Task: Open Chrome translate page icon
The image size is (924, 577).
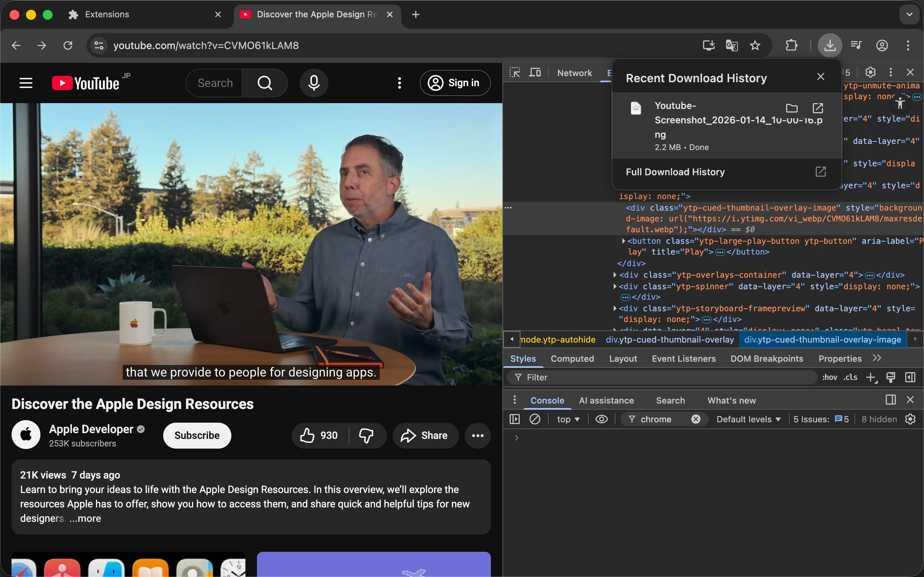Action: pos(732,45)
